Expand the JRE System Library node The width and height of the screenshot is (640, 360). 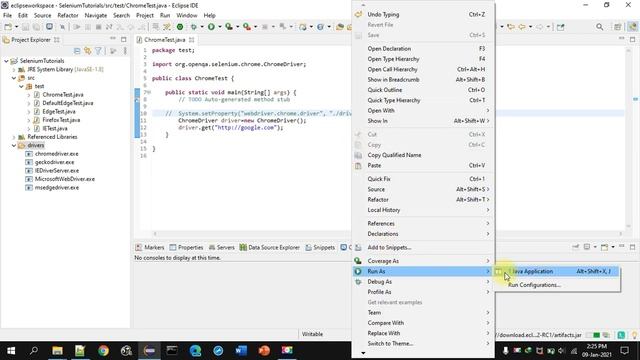[14, 69]
